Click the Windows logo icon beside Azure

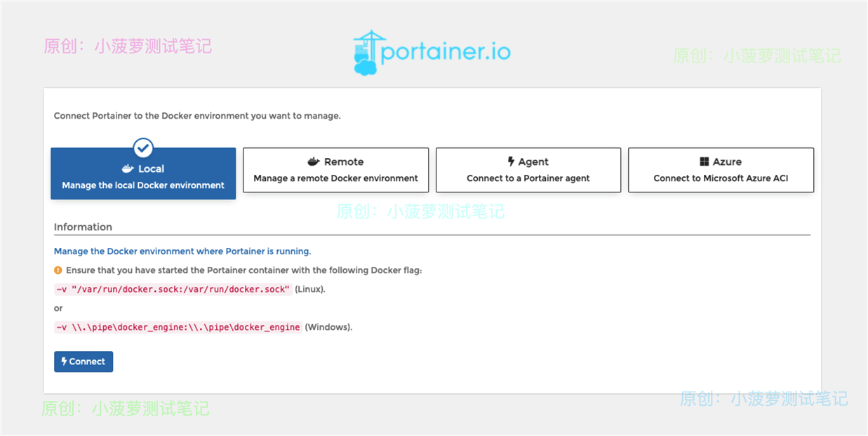coord(705,161)
